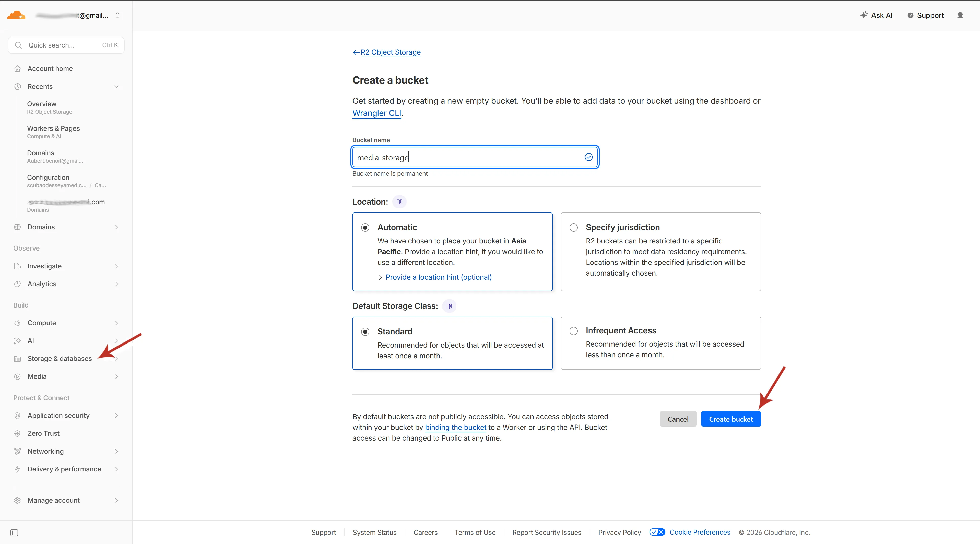Open footer Careers link
The width and height of the screenshot is (980, 544).
tap(425, 532)
